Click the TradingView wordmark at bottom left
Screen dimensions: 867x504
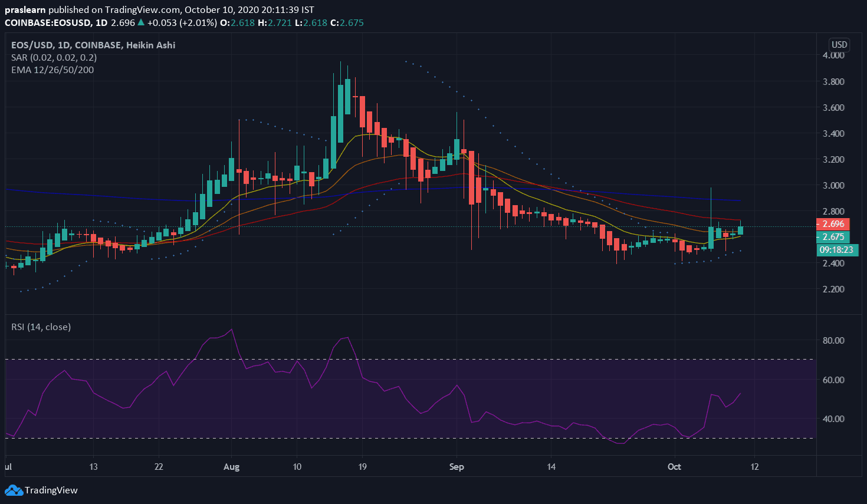[51, 490]
